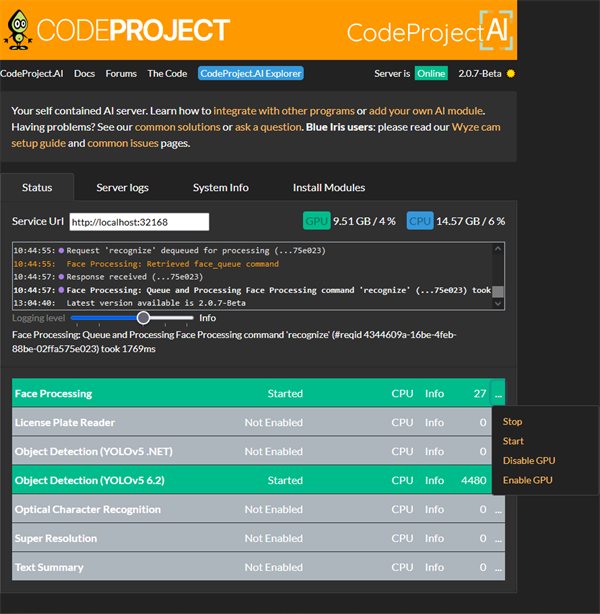600x614 pixels.
Task: Click the 9.51 GB / 4 % GPU reading
Action: pos(364,221)
